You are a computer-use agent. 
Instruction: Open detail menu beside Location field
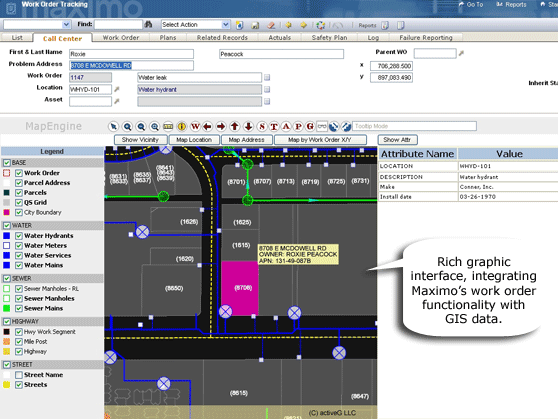tap(117, 90)
